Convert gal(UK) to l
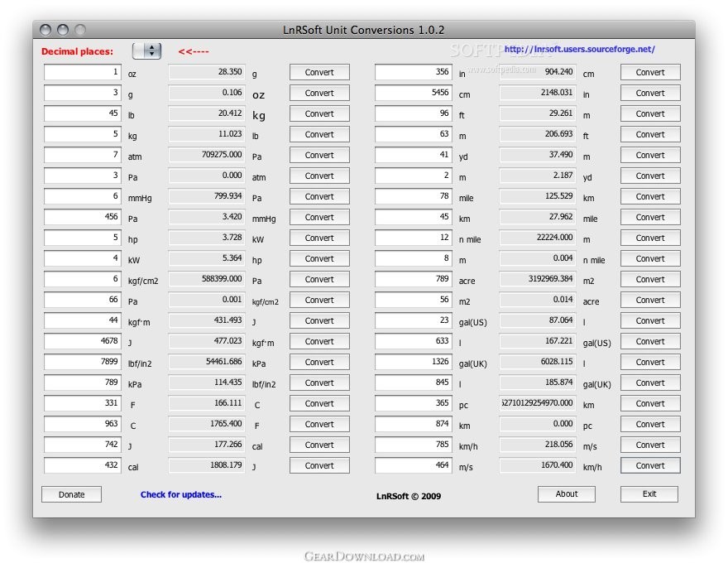Viewport: 728px width, 563px height. [650, 362]
